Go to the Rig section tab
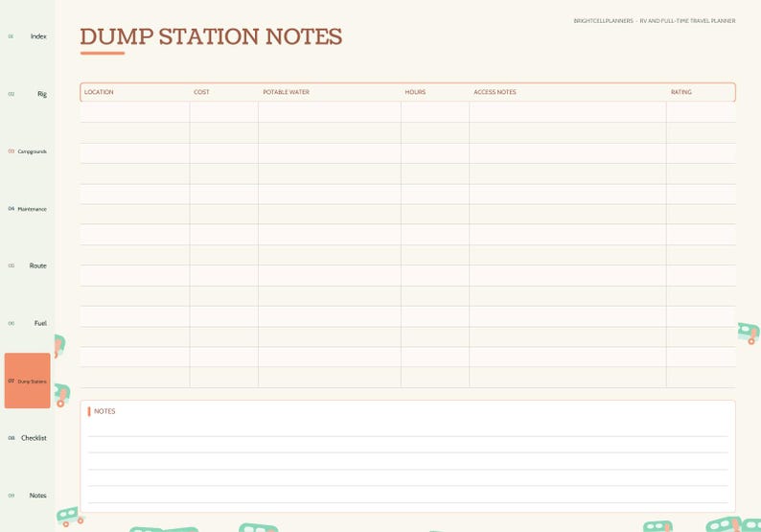The image size is (761, 532). point(28,94)
